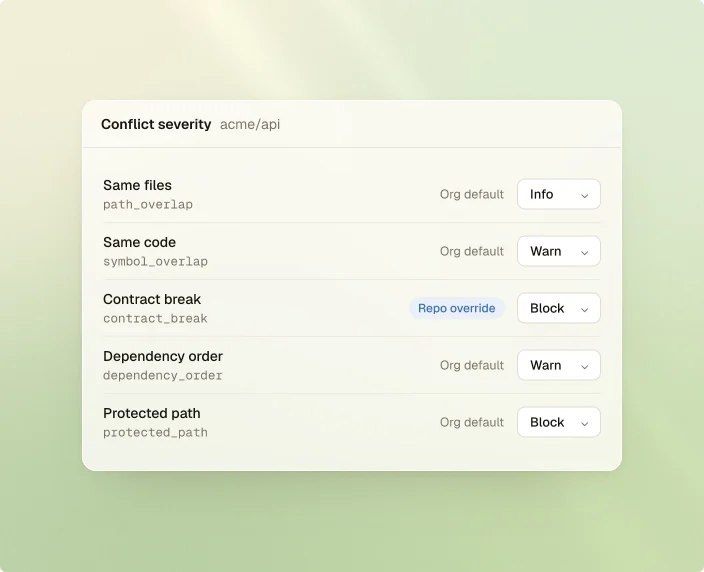This screenshot has width=704, height=572.
Task: Open the Contract break severity dropdown
Action: (559, 308)
